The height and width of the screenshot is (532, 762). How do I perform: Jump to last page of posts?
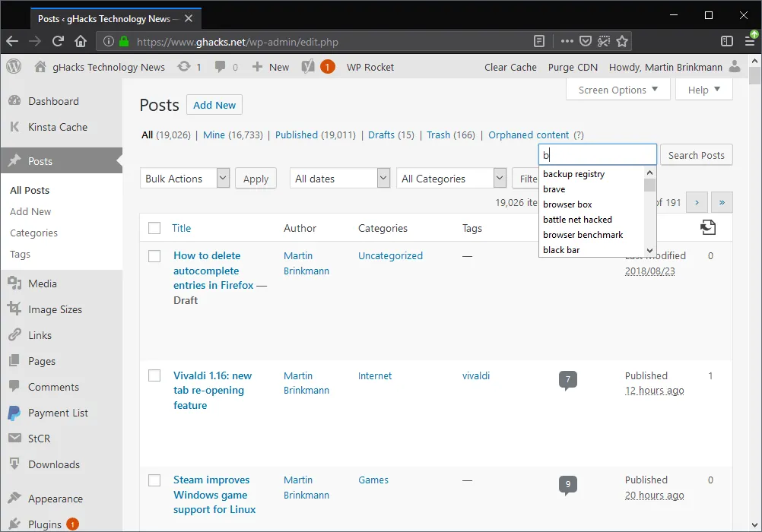click(722, 202)
